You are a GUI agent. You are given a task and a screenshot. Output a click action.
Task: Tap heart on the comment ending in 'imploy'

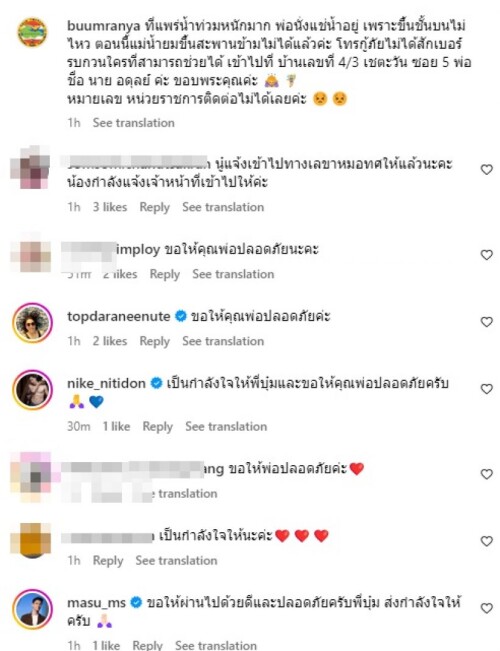486,255
